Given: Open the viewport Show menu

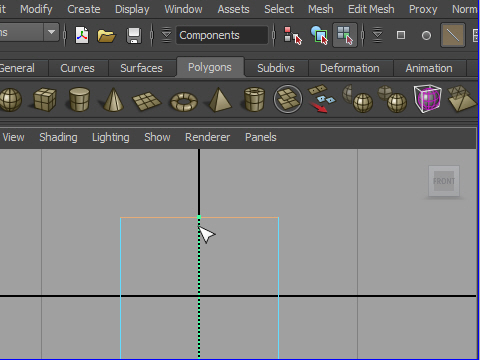Looking at the screenshot, I should tap(157, 137).
